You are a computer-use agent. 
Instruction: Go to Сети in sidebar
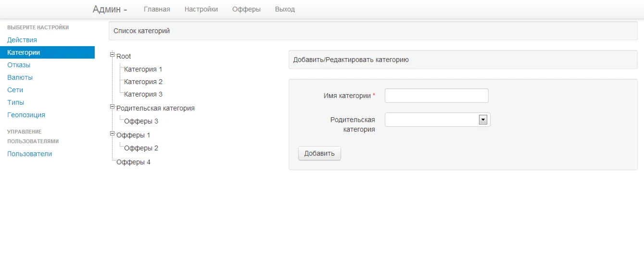coord(15,90)
